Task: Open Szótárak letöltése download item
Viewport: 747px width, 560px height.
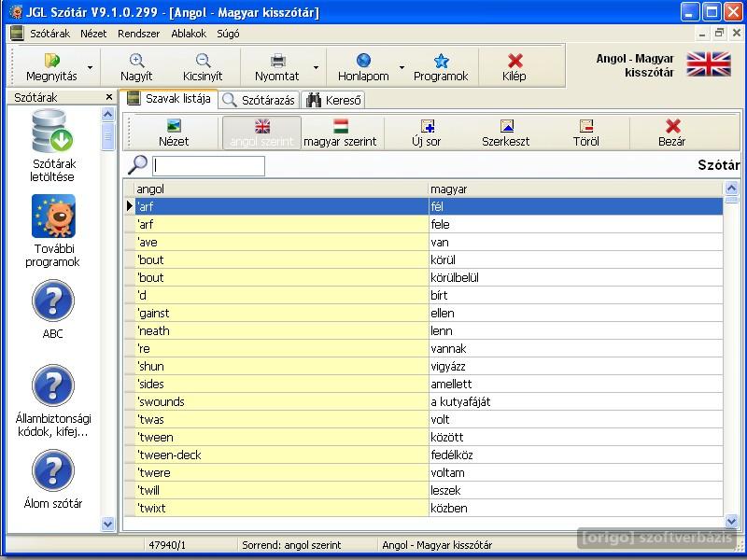Action: [x=53, y=146]
